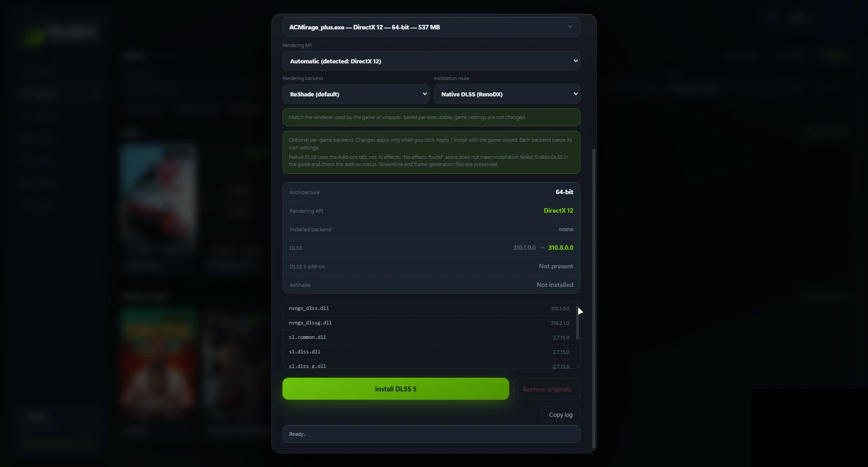Click the Restore originals button

pos(547,389)
